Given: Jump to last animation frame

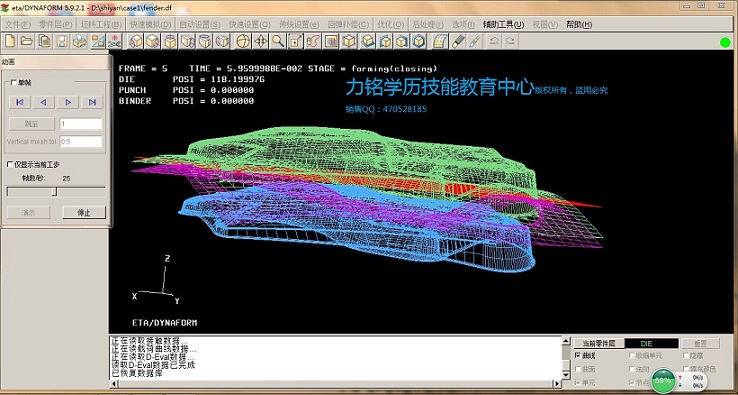Looking at the screenshot, I should pos(92,102).
